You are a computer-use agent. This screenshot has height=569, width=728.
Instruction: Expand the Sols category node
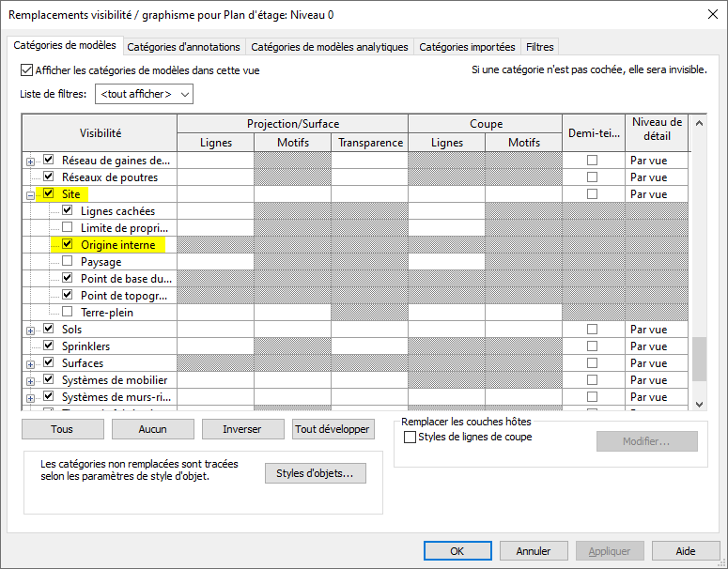31,331
